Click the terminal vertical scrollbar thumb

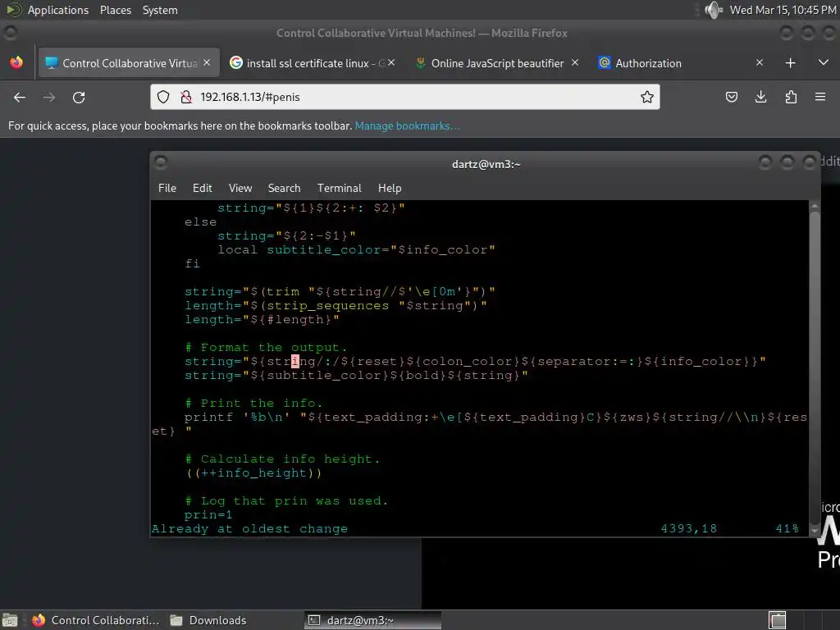(815, 368)
